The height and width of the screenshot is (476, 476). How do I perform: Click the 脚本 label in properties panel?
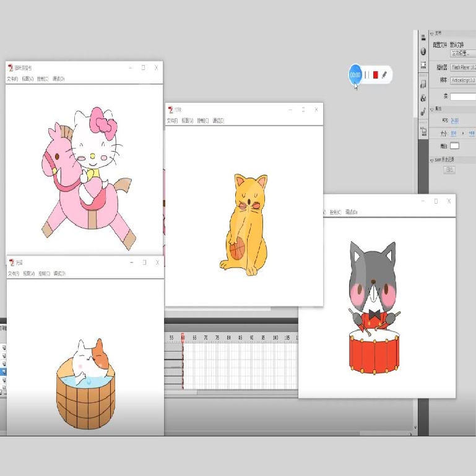point(444,80)
